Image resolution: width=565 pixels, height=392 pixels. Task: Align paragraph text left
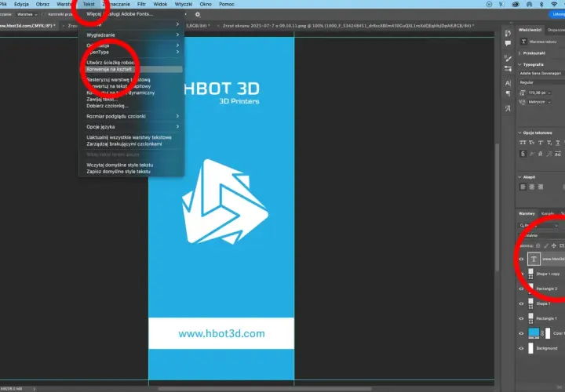point(523,187)
